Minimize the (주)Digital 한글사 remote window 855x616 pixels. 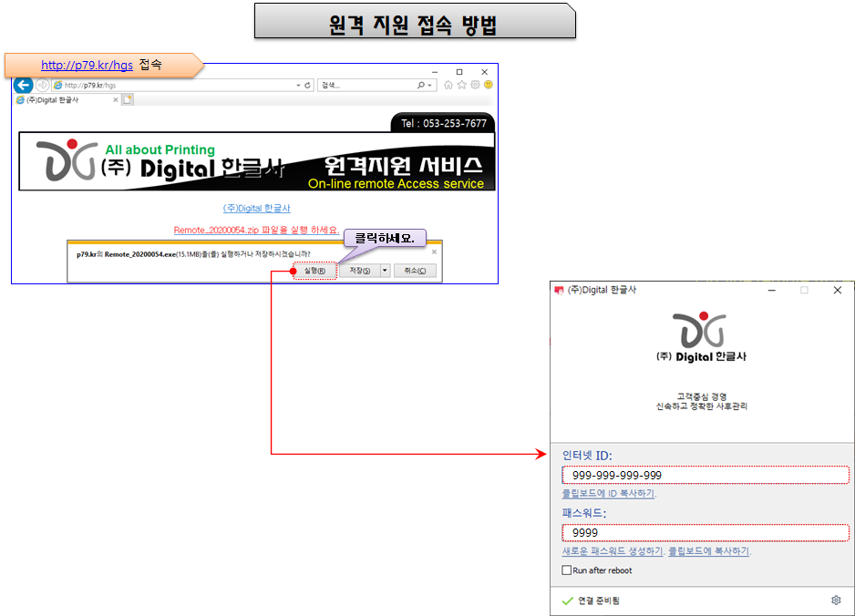[x=771, y=290]
